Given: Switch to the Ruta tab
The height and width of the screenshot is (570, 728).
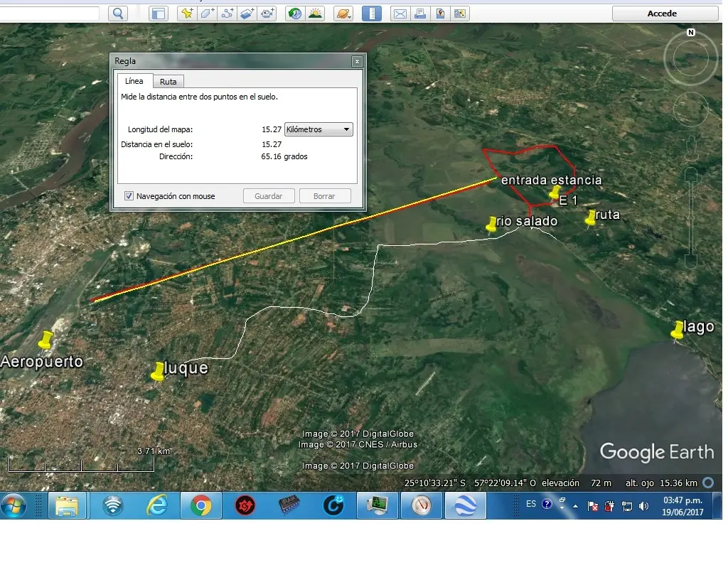Looking at the screenshot, I should [168, 82].
